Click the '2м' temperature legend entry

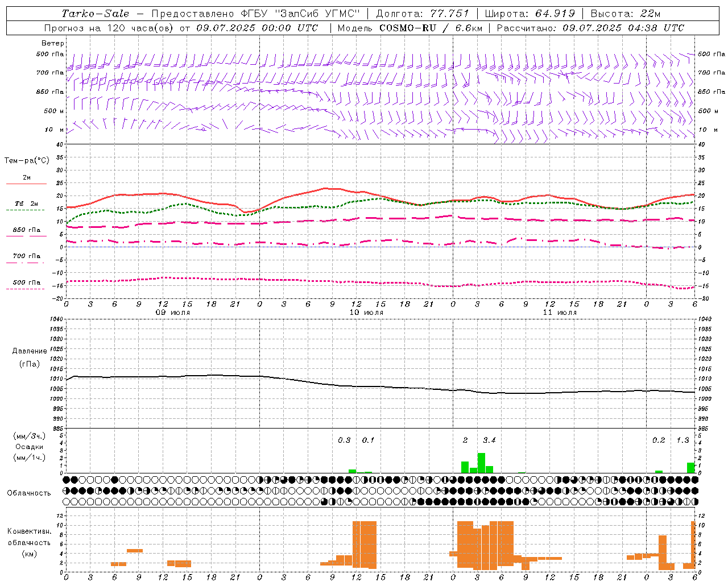pyautogui.click(x=27, y=177)
